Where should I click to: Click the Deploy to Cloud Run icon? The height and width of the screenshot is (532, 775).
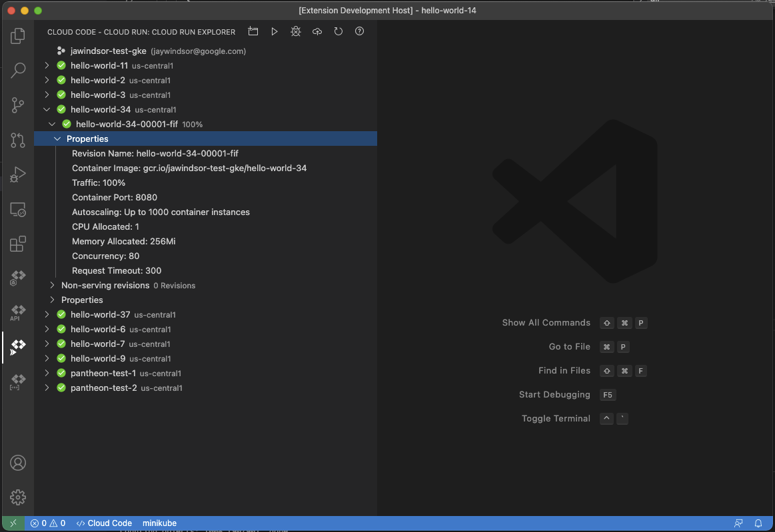[317, 31]
